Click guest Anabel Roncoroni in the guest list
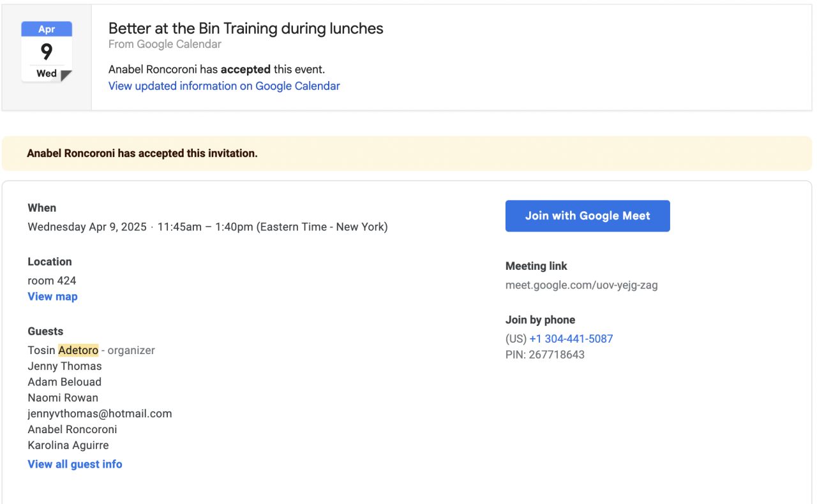Screen dimensions: 817x504 click(x=72, y=429)
